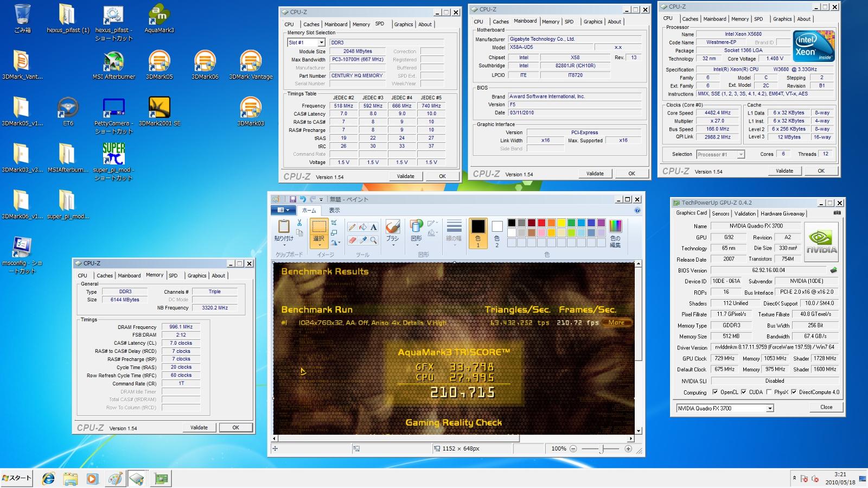Open the Slot #1 dropdown in CPU-Z SPD
Viewport: 868px width, 488px height.
[x=321, y=42]
